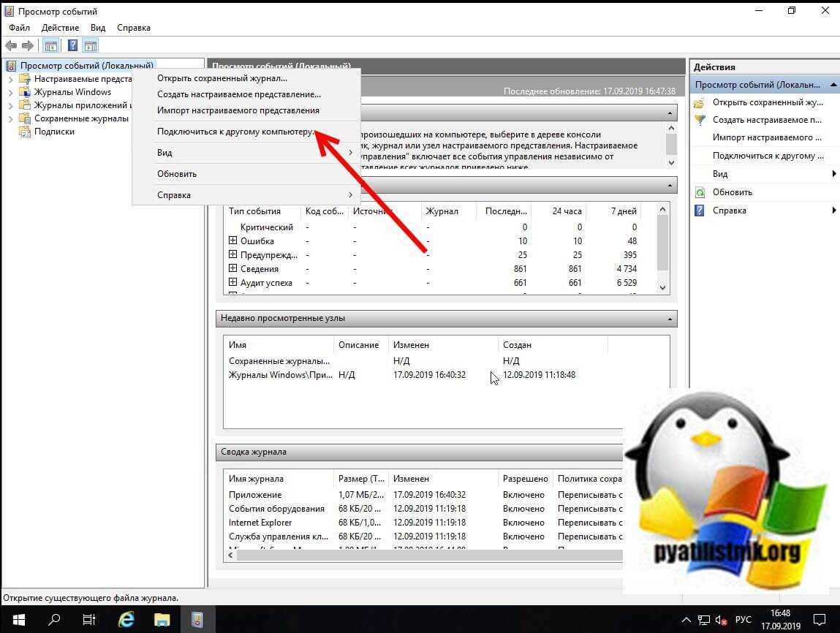The width and height of the screenshot is (840, 633).
Task: Open Windows Start menu
Action: coord(18,619)
